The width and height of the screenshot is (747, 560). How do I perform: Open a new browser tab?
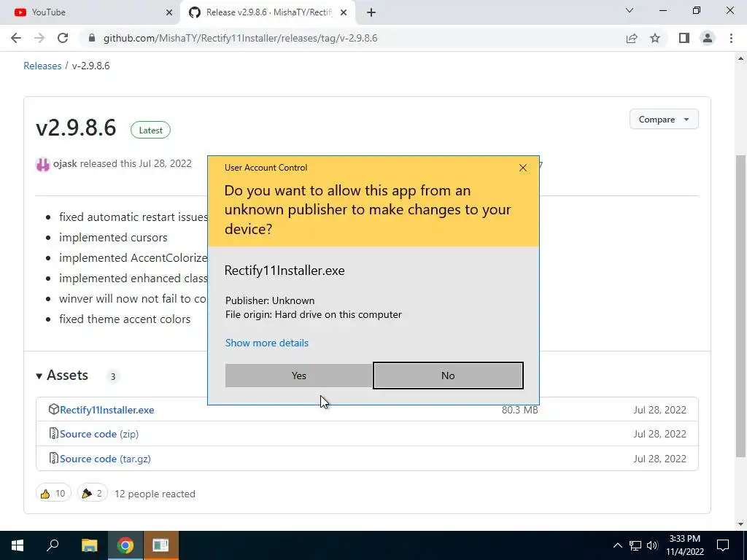click(x=371, y=12)
